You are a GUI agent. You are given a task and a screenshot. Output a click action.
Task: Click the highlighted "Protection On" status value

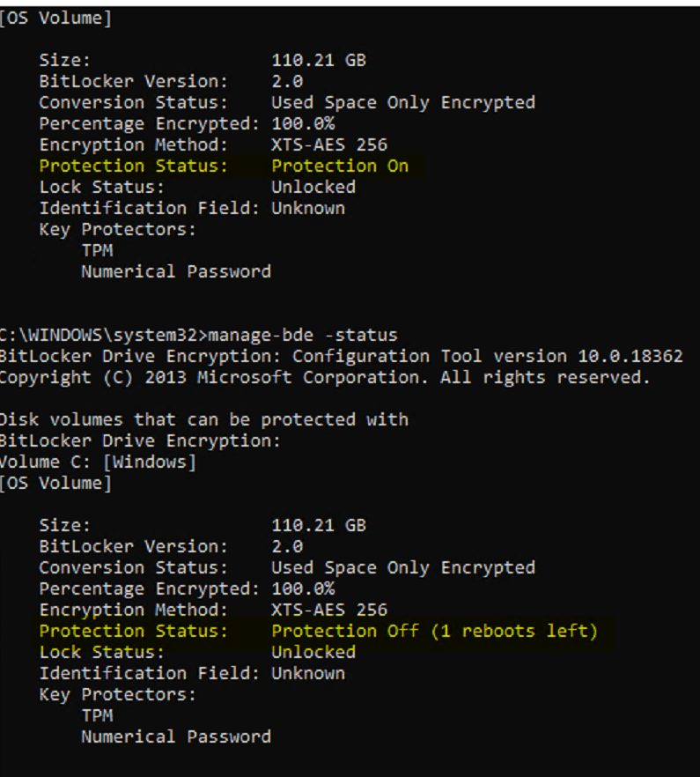pyautogui.click(x=340, y=166)
